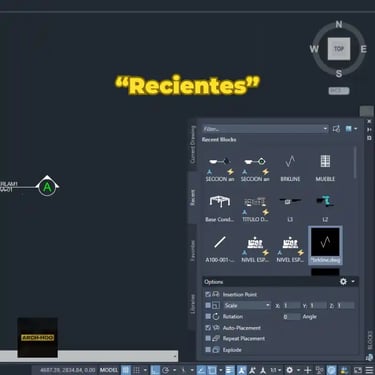Select the highlighted *brkline.dwg block thumbnail

pos(325,246)
